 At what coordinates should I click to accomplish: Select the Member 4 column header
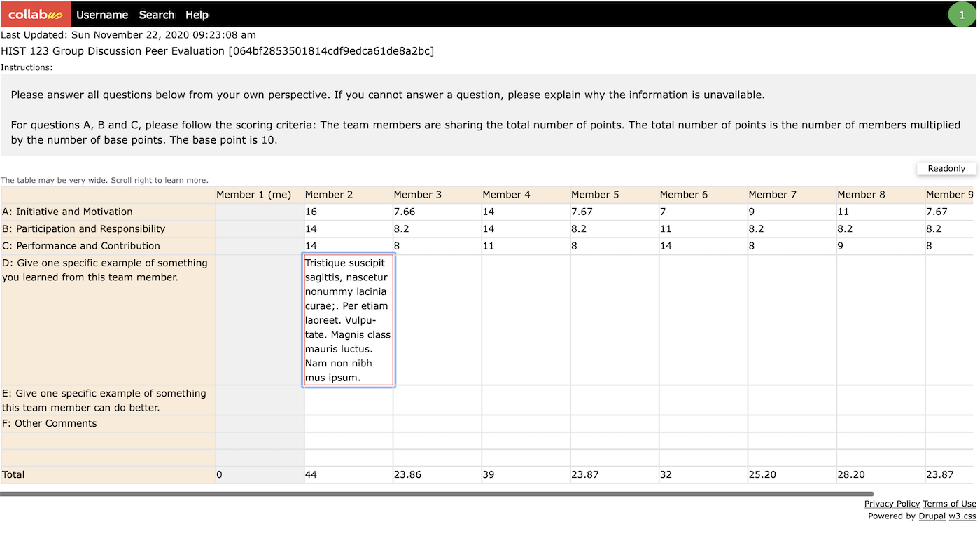[x=526, y=195]
